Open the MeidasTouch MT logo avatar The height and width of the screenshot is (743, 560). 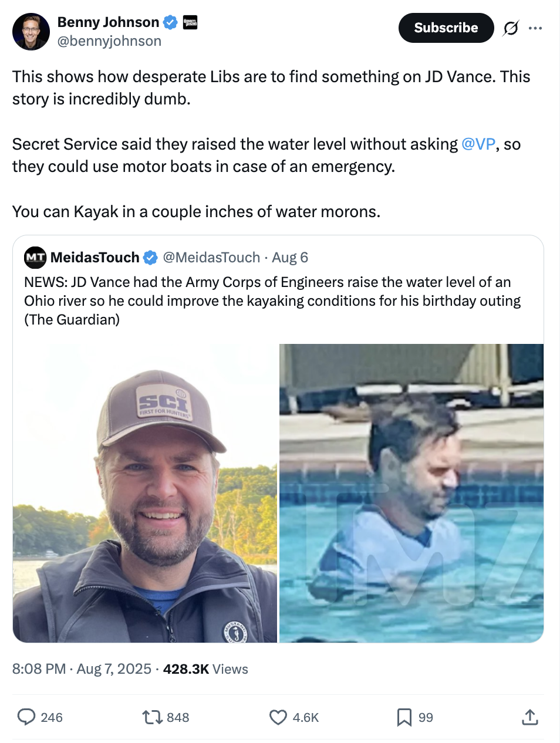(35, 258)
